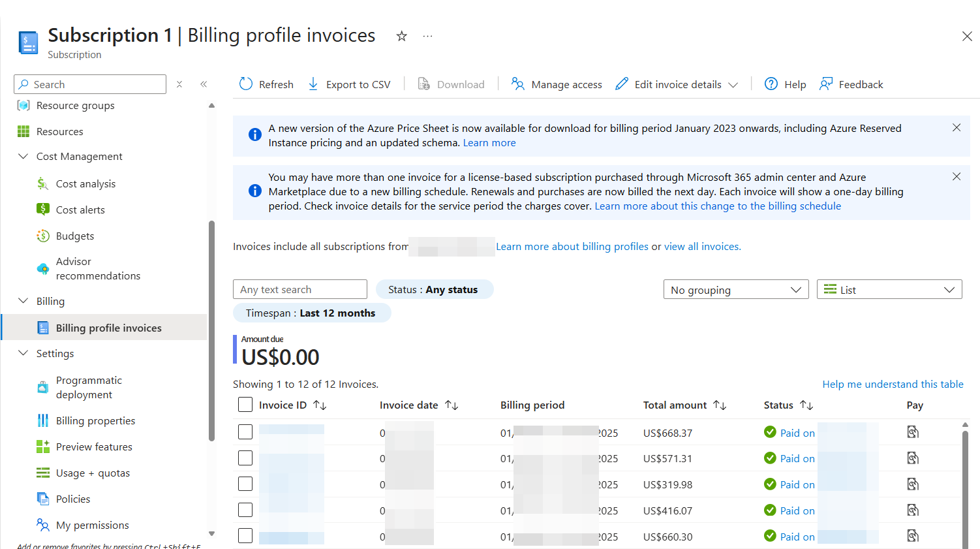The image size is (980, 549).
Task: Click the Status: Any status filter pill
Action: pyautogui.click(x=435, y=289)
